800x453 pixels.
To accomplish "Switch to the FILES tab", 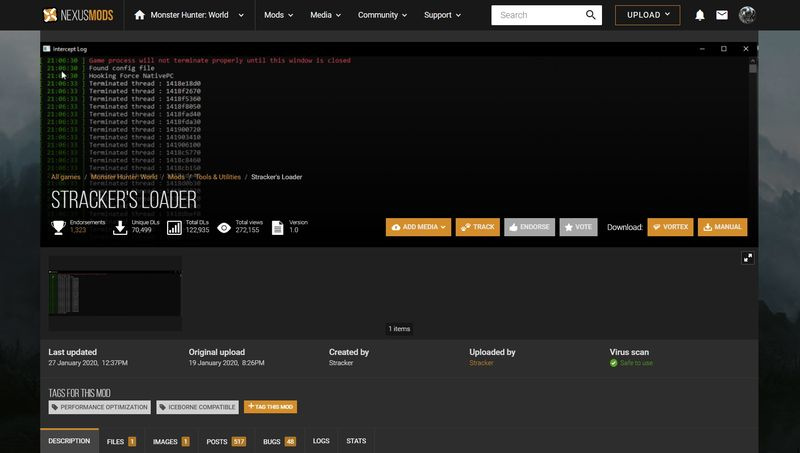I will point(121,441).
